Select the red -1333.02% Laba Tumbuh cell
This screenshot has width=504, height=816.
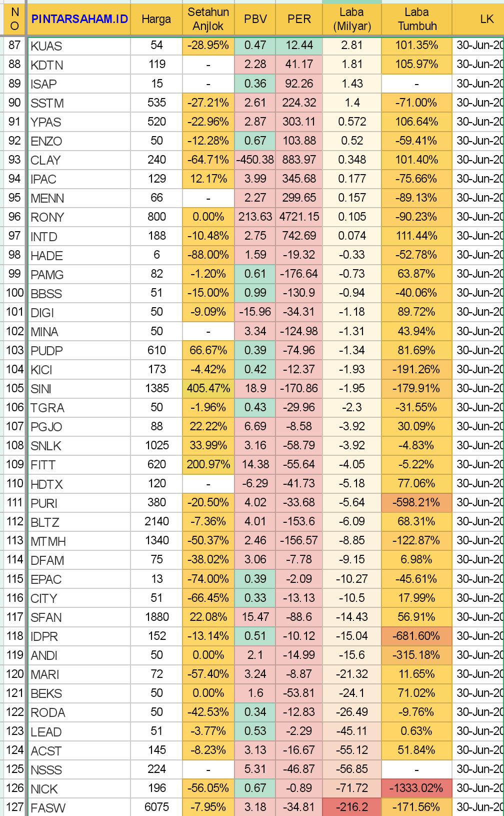416,788
